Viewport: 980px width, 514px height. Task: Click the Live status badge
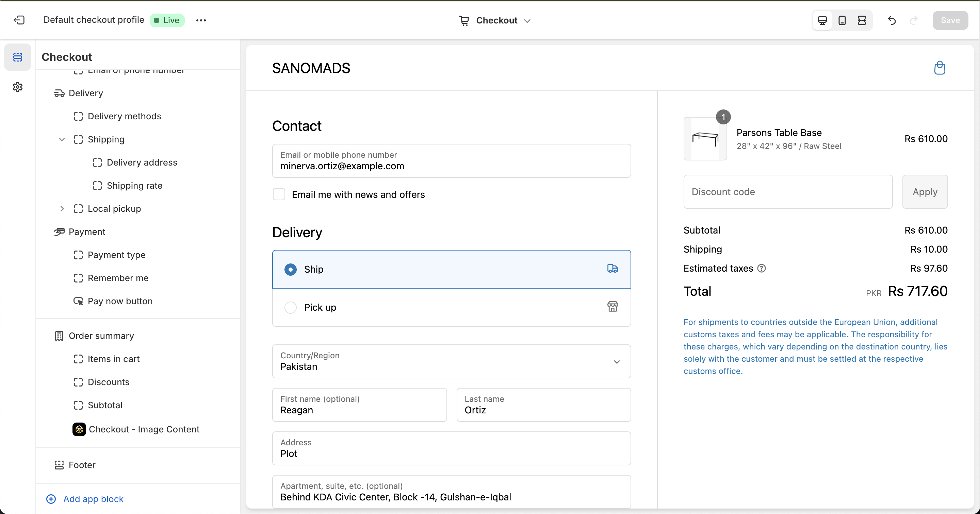pyautogui.click(x=167, y=20)
